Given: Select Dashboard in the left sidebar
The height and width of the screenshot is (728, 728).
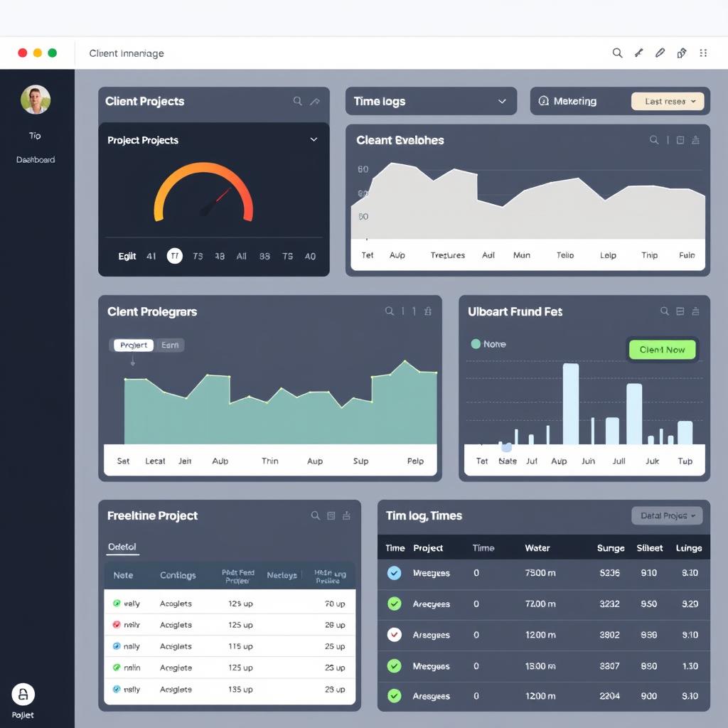Looking at the screenshot, I should point(36,159).
